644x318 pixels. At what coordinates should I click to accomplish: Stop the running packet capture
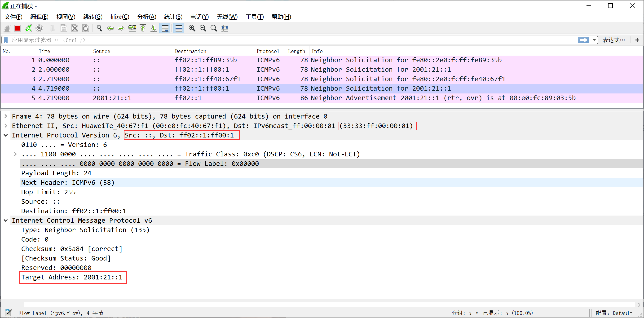[17, 28]
